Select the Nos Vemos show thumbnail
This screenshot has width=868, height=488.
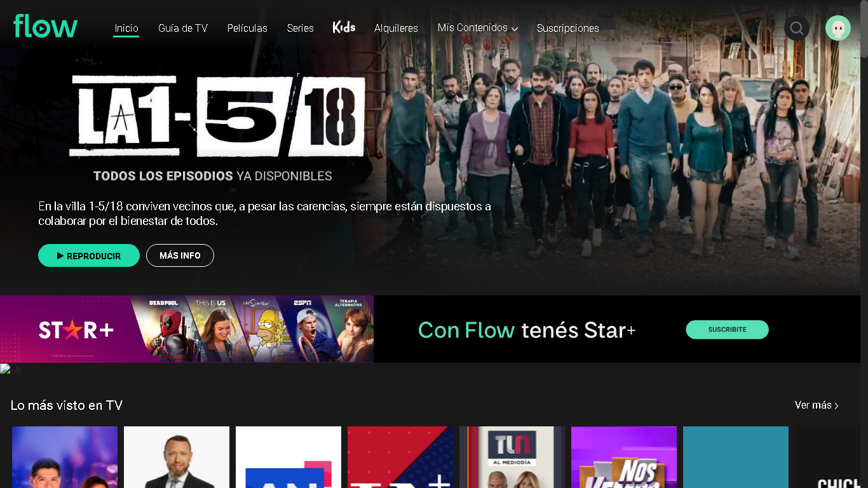624,457
